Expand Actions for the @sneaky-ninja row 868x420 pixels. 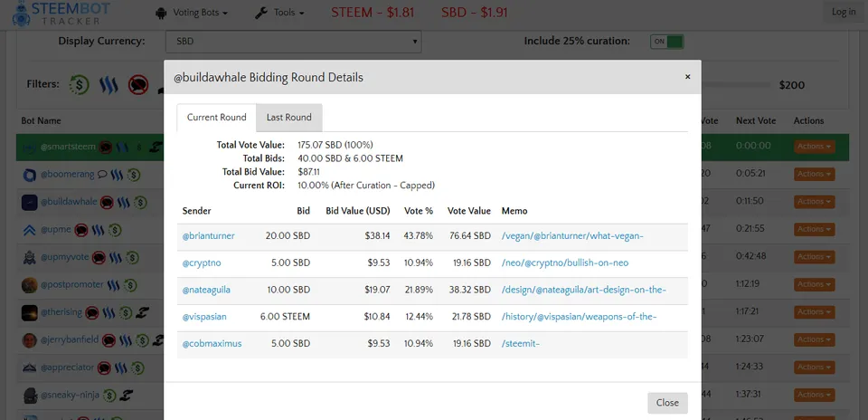[815, 395]
